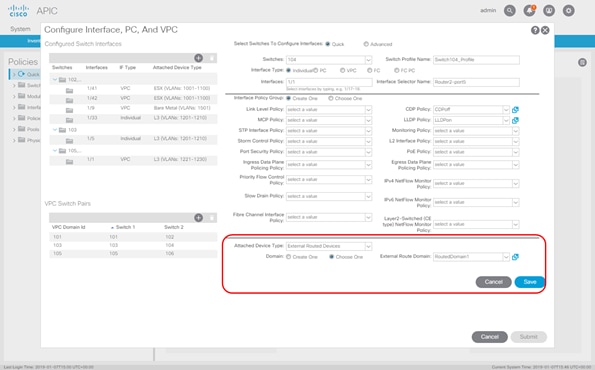Select the interface 1/33 folder icon

(x=69, y=120)
